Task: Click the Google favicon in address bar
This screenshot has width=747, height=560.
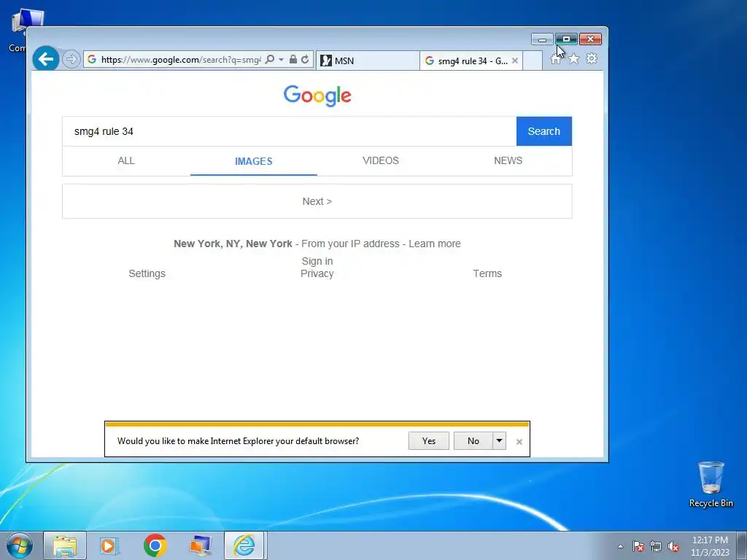Action: [x=92, y=60]
